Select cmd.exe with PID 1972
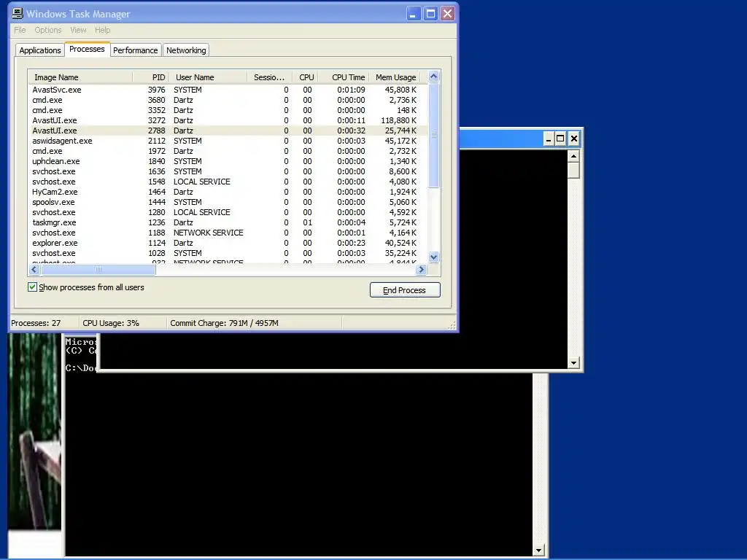This screenshot has height=560, width=747. [228, 151]
